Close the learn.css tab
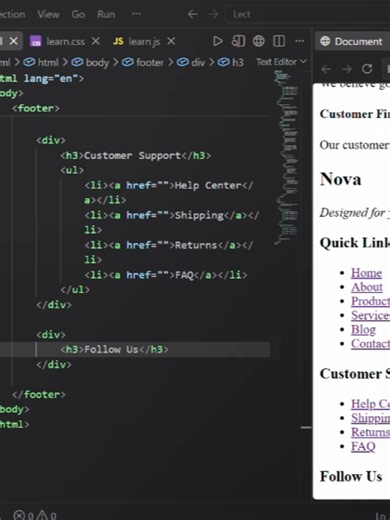The height and width of the screenshot is (520, 390). click(x=96, y=41)
